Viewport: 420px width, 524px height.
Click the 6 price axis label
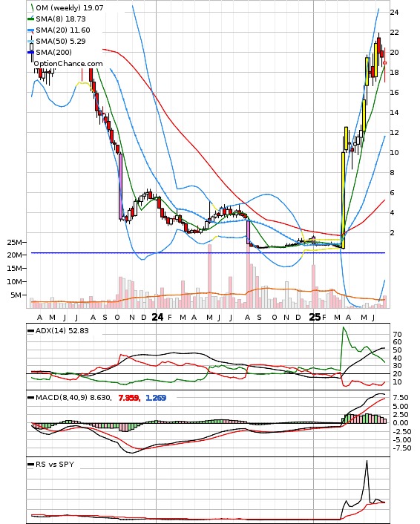click(392, 193)
